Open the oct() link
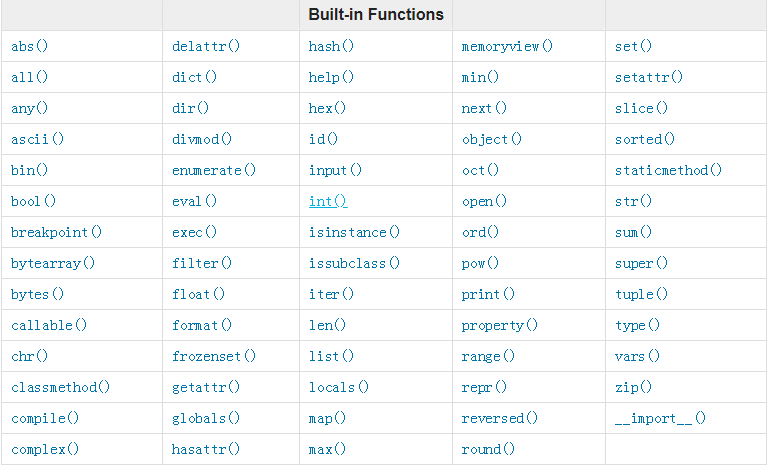767x466 pixels. click(480, 170)
